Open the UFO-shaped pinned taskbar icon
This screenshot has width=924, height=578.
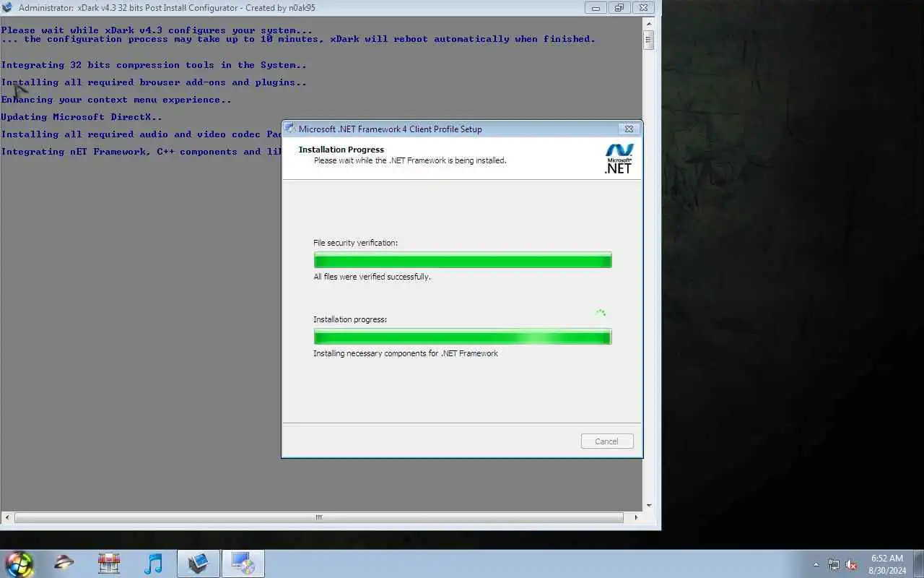[x=64, y=564]
